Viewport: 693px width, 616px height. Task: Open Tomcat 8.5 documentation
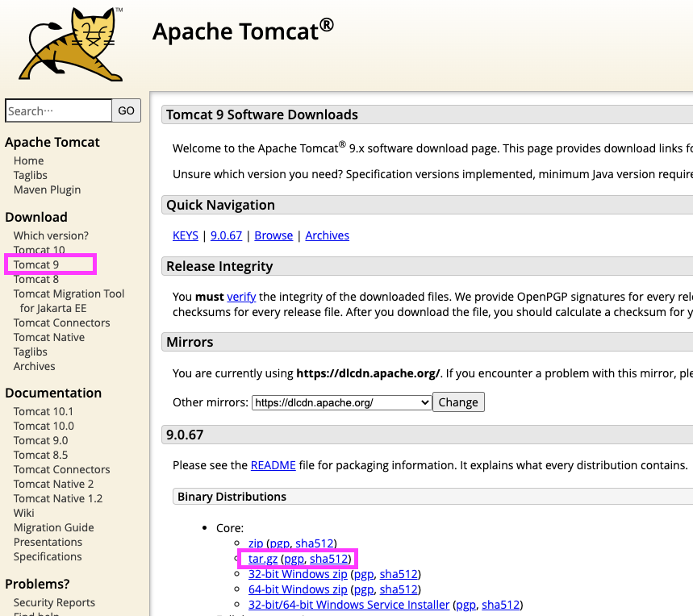coord(40,456)
